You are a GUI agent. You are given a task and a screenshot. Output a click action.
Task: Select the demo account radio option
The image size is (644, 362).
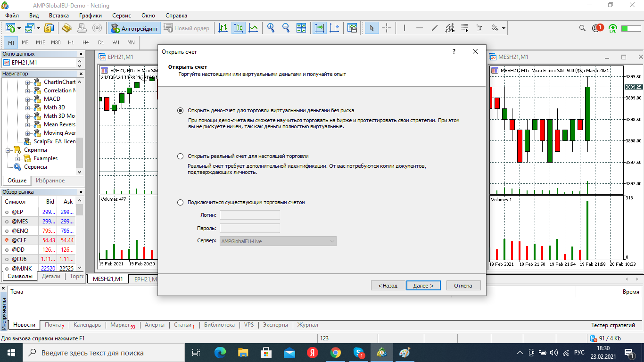[180, 110]
